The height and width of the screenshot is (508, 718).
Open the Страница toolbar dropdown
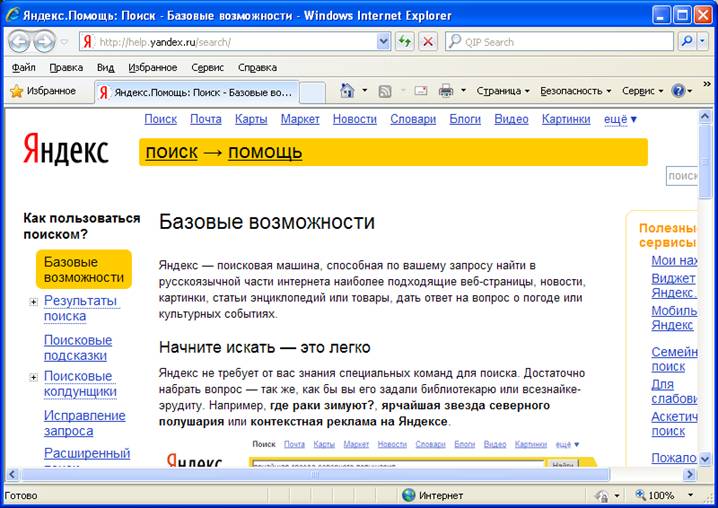[x=503, y=91]
